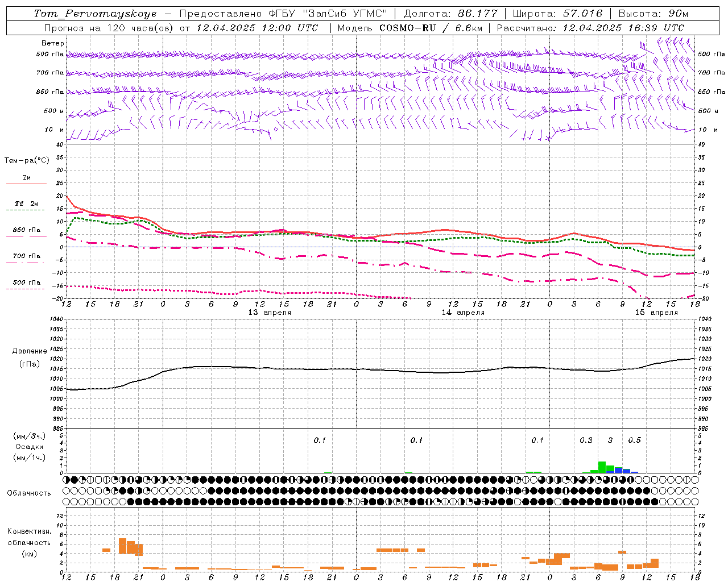Viewport: 728px width, 582px height.
Task: Click the (мм/3ч.) precipitation unit label
Action: pos(29,436)
